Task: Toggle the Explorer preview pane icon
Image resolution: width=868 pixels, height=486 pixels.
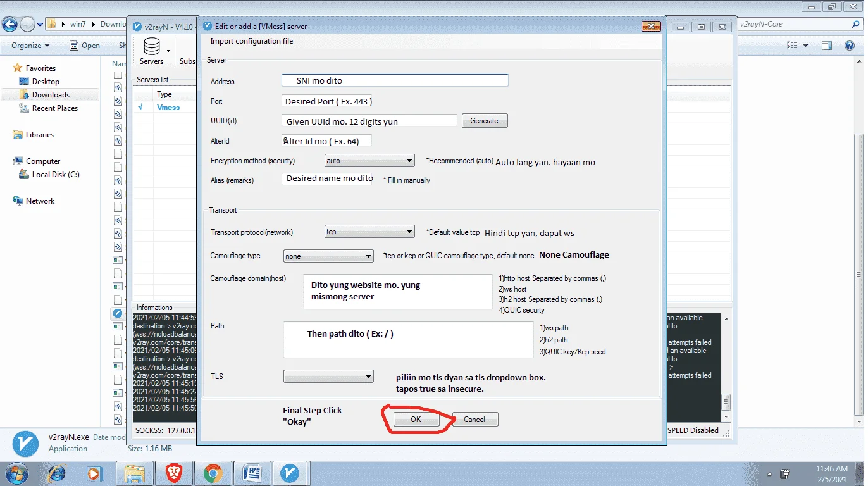Action: pos(827,46)
